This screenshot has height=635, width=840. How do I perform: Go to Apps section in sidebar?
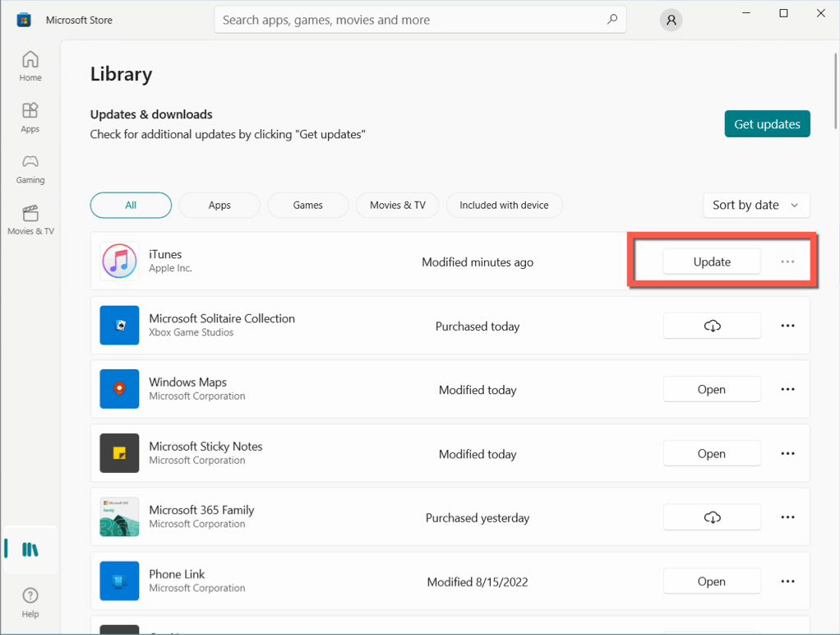point(30,117)
